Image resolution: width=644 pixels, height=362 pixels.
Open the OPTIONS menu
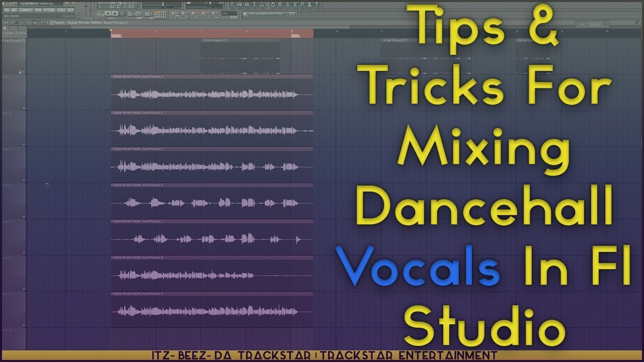pos(49,10)
